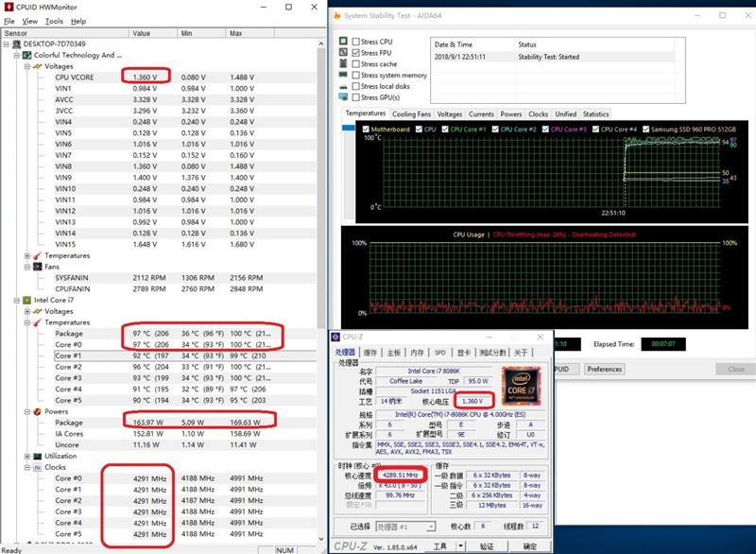The height and width of the screenshot is (554, 756).
Task: Enable the Stress local disks checkbox
Action: point(356,86)
